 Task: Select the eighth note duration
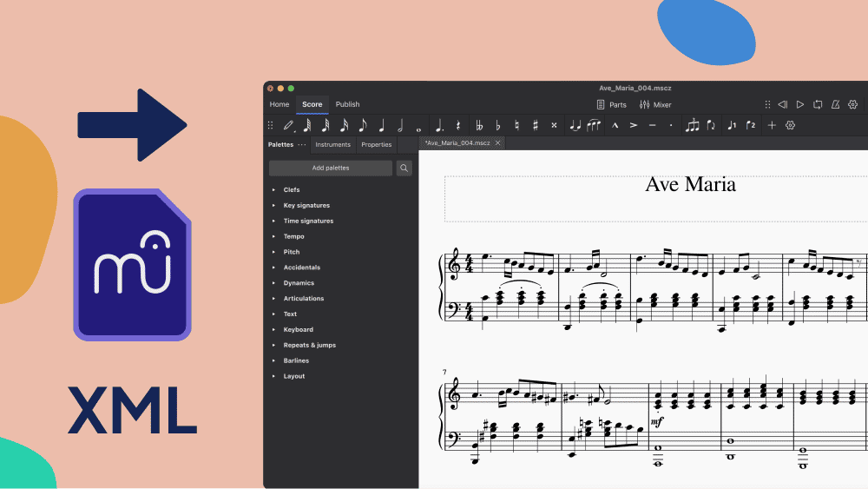(363, 126)
